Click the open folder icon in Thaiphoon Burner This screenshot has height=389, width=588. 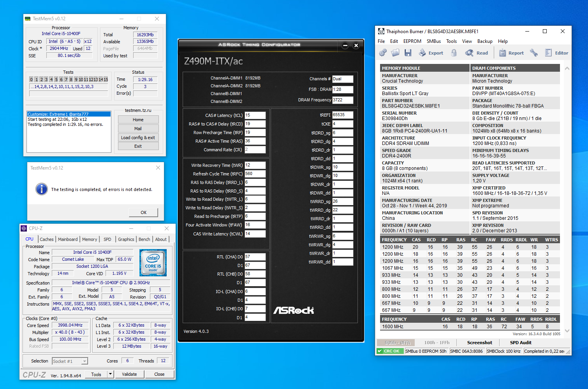point(396,53)
